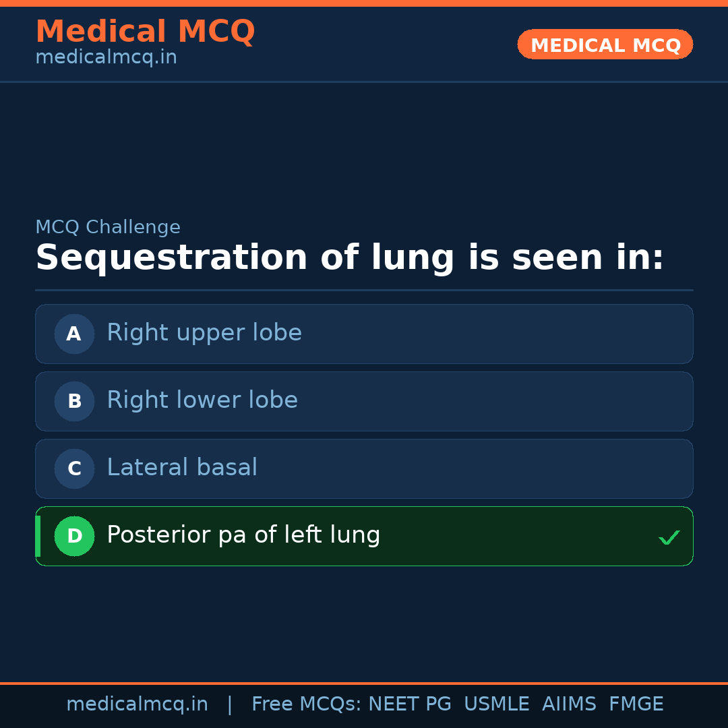Open the medicalmcq.in link in the footer
Image resolution: width=728 pixels, height=728 pixels.
pos(137,704)
